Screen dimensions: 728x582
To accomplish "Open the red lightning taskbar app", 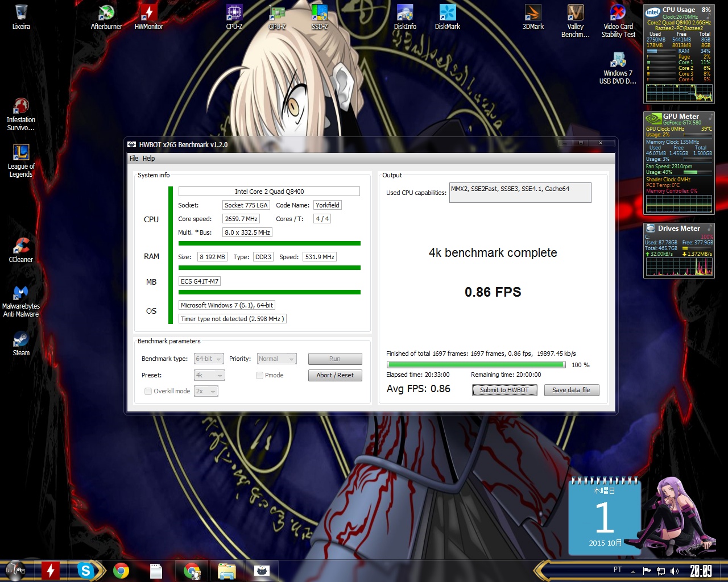I will click(x=51, y=570).
